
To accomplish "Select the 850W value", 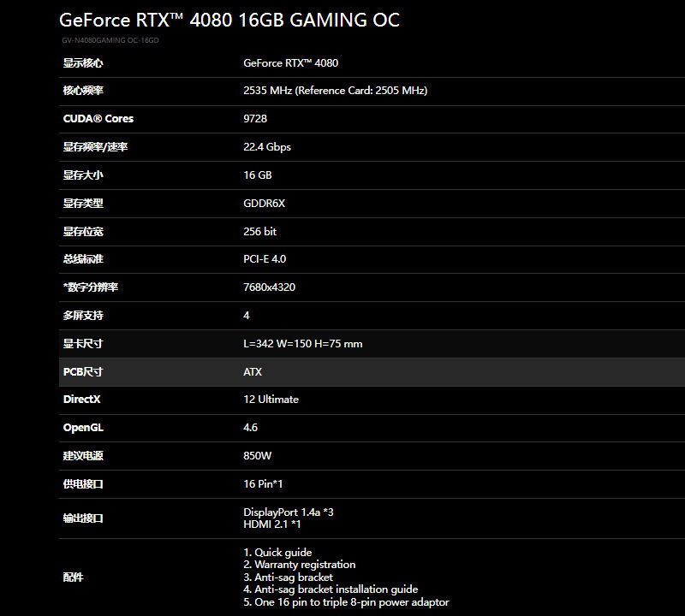I will pyautogui.click(x=258, y=456).
